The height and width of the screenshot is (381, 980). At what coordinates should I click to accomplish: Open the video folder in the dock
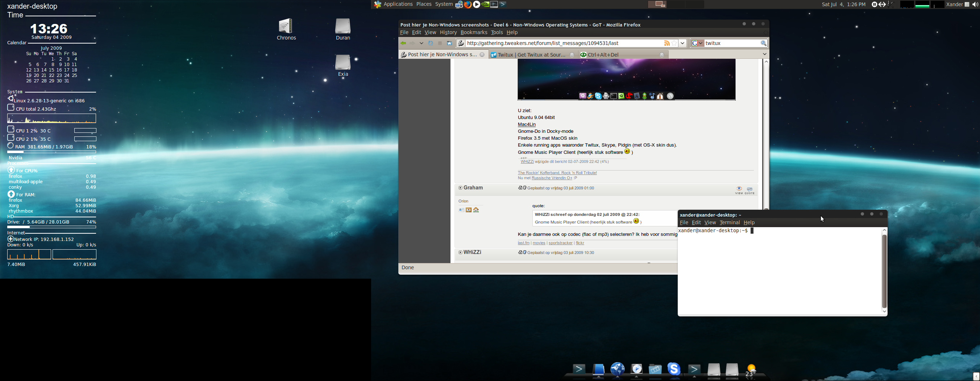tap(655, 369)
